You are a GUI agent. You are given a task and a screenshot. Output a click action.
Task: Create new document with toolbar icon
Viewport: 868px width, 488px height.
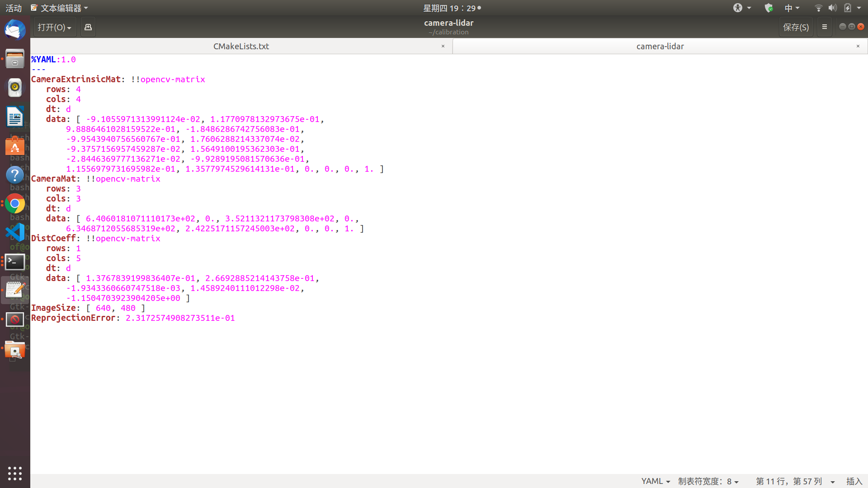click(x=88, y=27)
